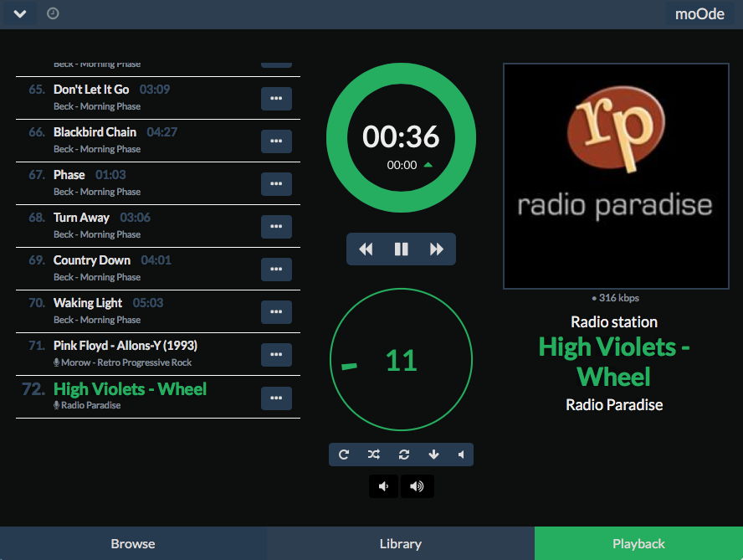Toggle repeat mode

pyautogui.click(x=344, y=455)
